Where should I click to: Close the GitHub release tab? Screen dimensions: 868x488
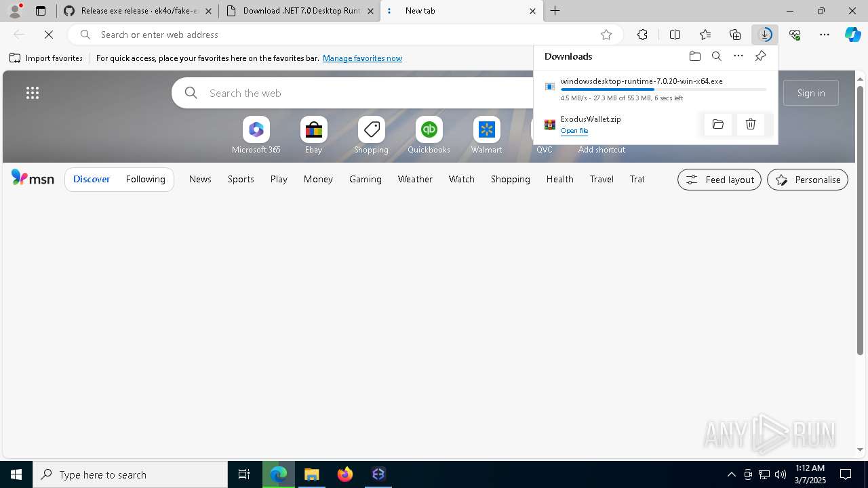pos(208,11)
